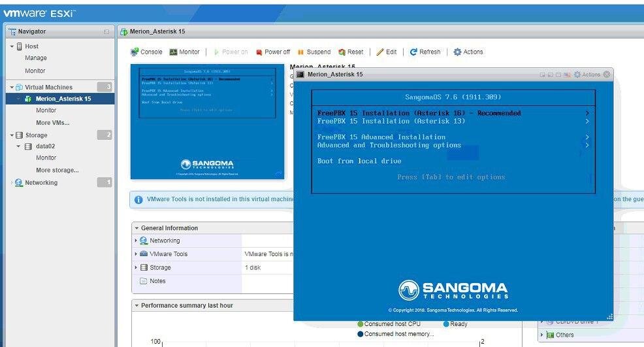This screenshot has width=644, height=347.
Task: Collapse the data02 datastore node
Action: (18, 146)
